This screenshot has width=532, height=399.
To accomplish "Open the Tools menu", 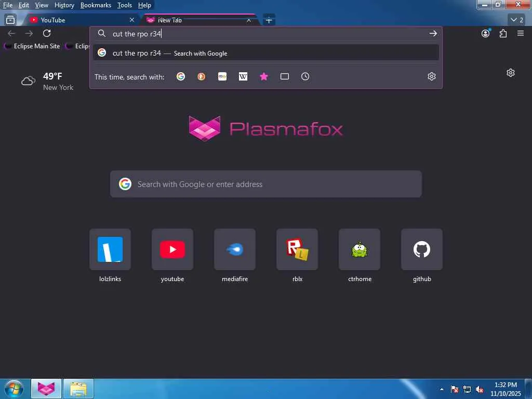I will pyautogui.click(x=125, y=5).
